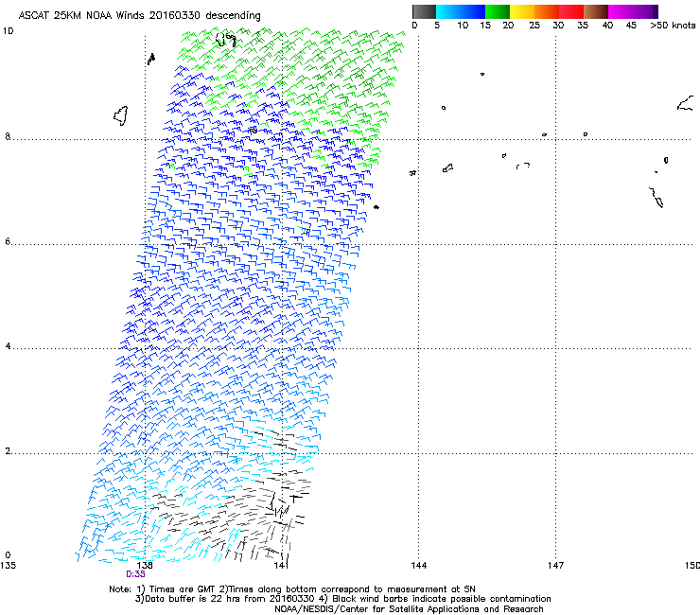Click the legend scale value '35'
The width and height of the screenshot is (700, 615).
point(583,26)
